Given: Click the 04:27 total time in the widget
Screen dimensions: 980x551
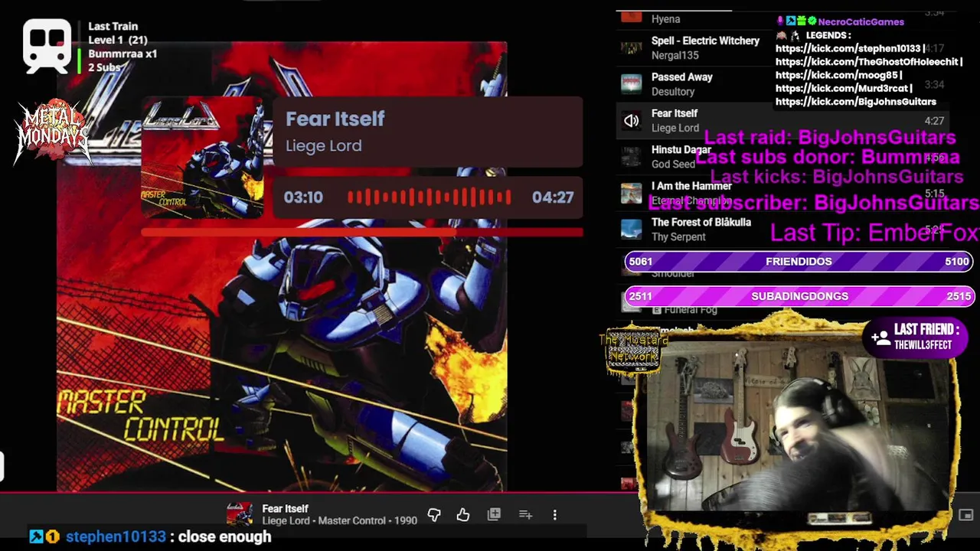Looking at the screenshot, I should pyautogui.click(x=553, y=197).
